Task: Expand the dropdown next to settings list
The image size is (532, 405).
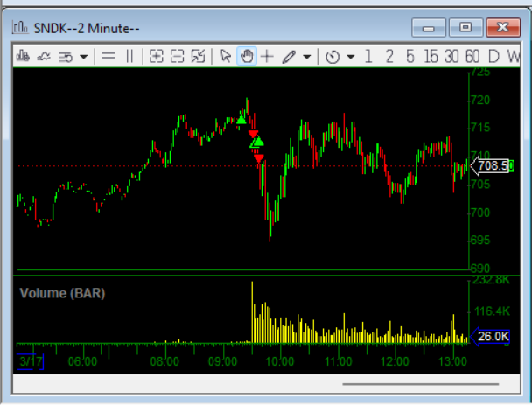Action: click(84, 57)
